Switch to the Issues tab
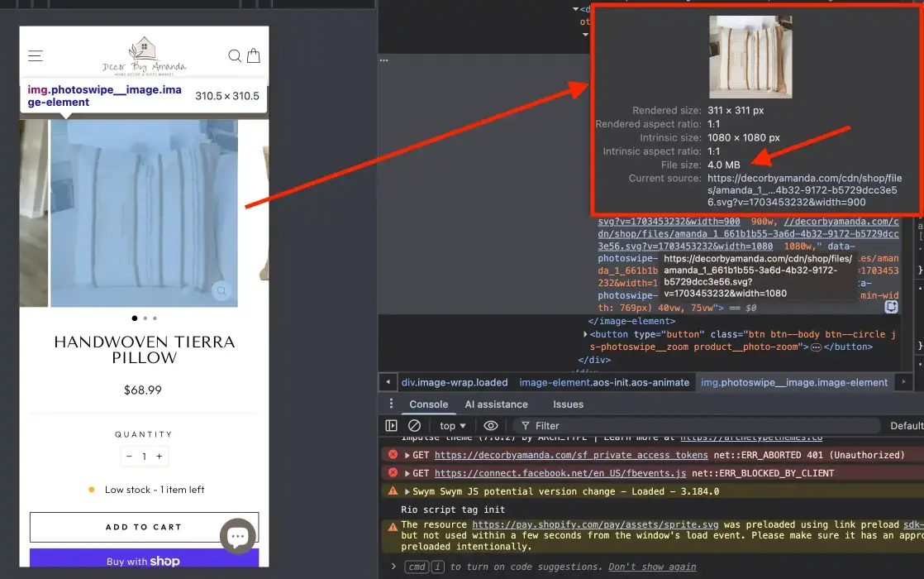This screenshot has height=579, width=924. [x=568, y=404]
